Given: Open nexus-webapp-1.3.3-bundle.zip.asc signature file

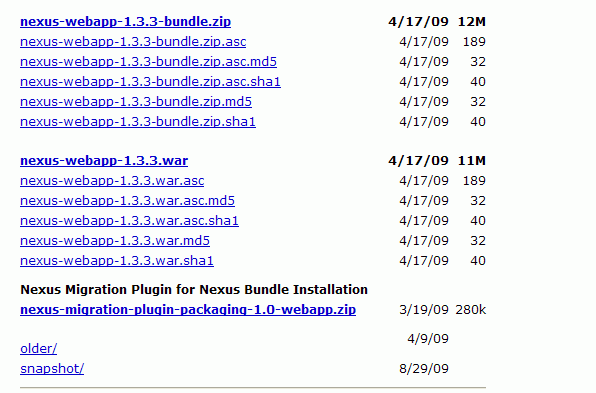Looking at the screenshot, I should (x=133, y=42).
